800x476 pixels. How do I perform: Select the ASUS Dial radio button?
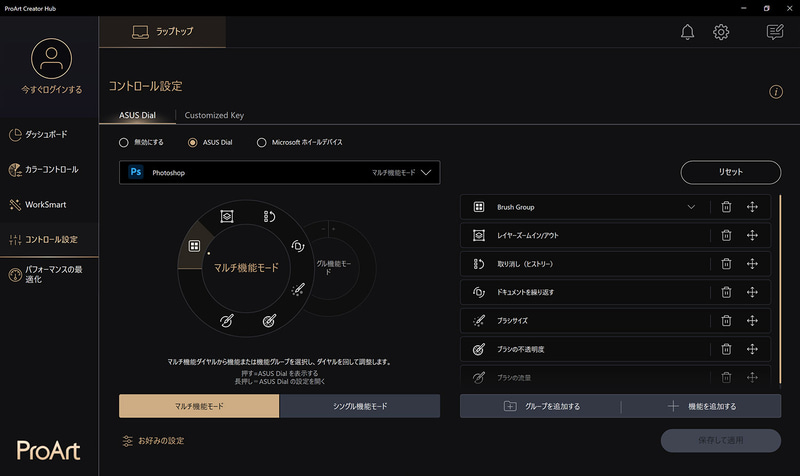tap(192, 143)
